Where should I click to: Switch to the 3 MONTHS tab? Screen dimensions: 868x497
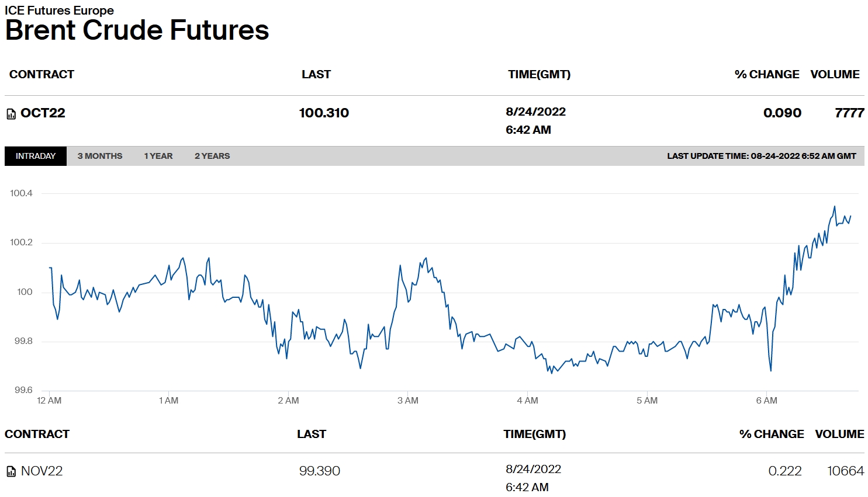pyautogui.click(x=100, y=156)
